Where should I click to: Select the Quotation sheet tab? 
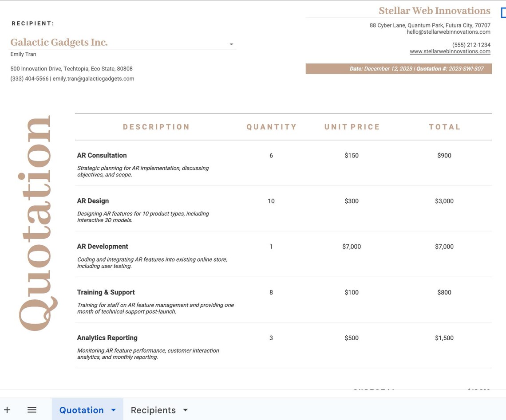81,410
